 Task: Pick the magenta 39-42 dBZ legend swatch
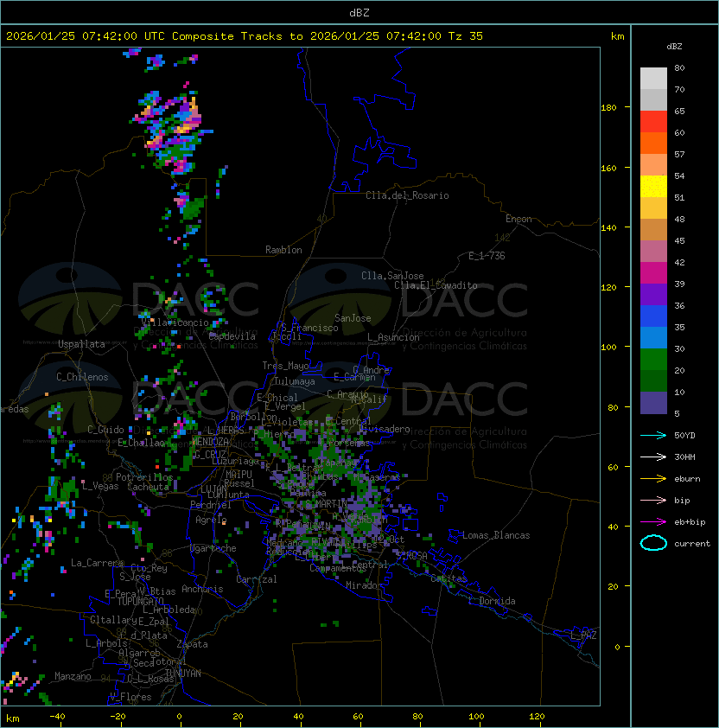(x=653, y=273)
